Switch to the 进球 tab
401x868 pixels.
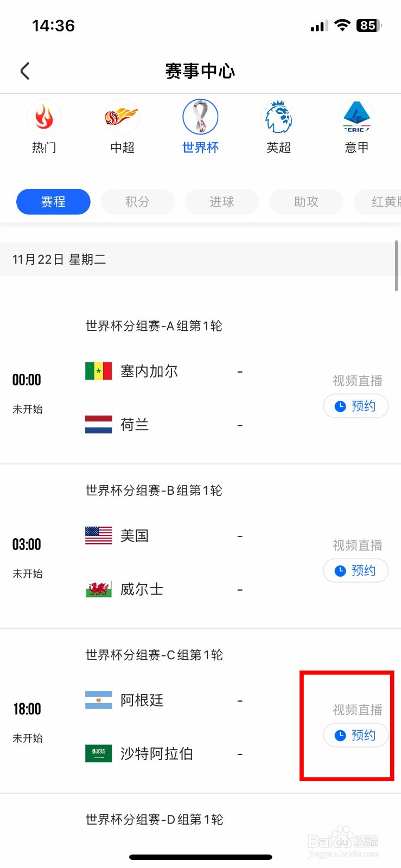coord(222,202)
